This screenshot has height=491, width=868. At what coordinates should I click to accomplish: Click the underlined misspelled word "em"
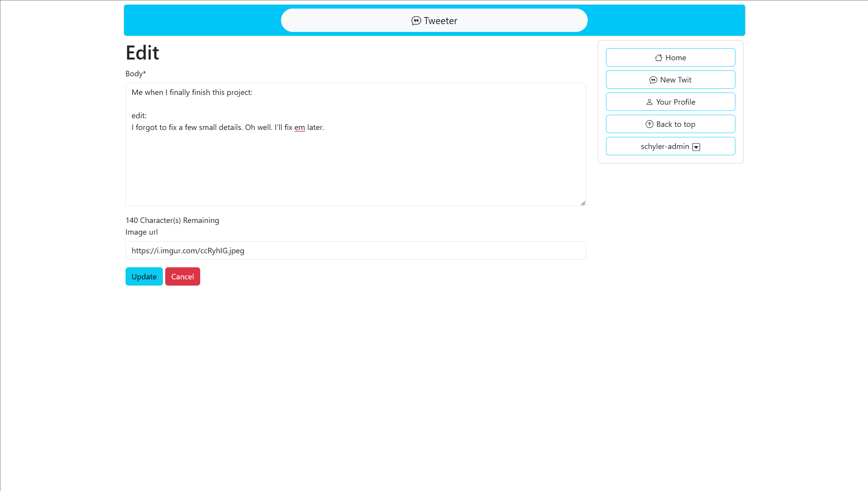[x=299, y=127]
